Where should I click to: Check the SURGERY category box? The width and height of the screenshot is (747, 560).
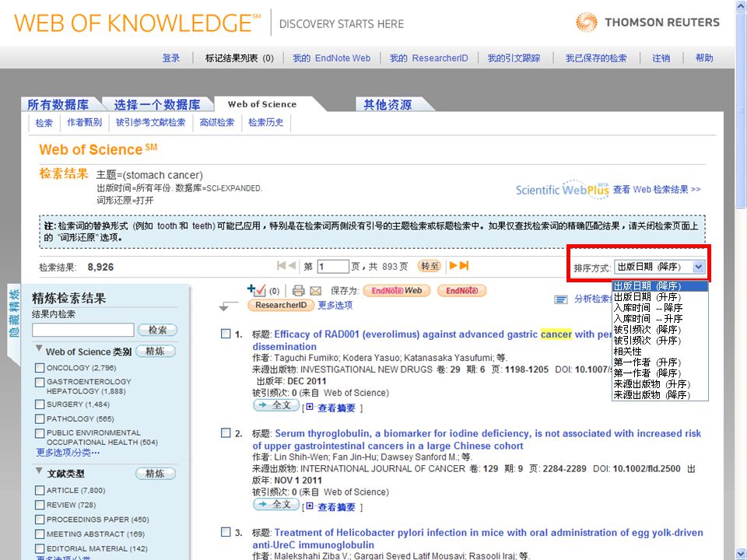pos(40,404)
